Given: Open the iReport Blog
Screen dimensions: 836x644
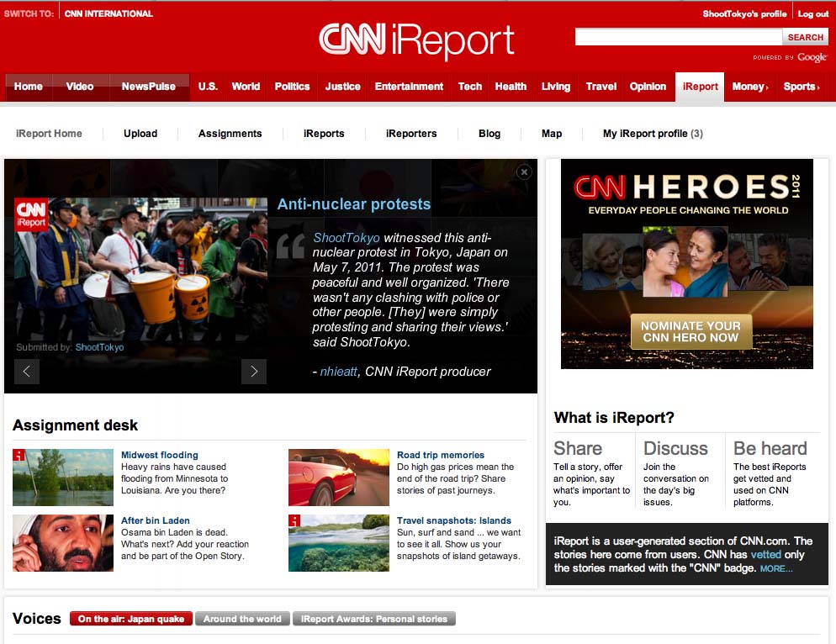Looking at the screenshot, I should 489,134.
